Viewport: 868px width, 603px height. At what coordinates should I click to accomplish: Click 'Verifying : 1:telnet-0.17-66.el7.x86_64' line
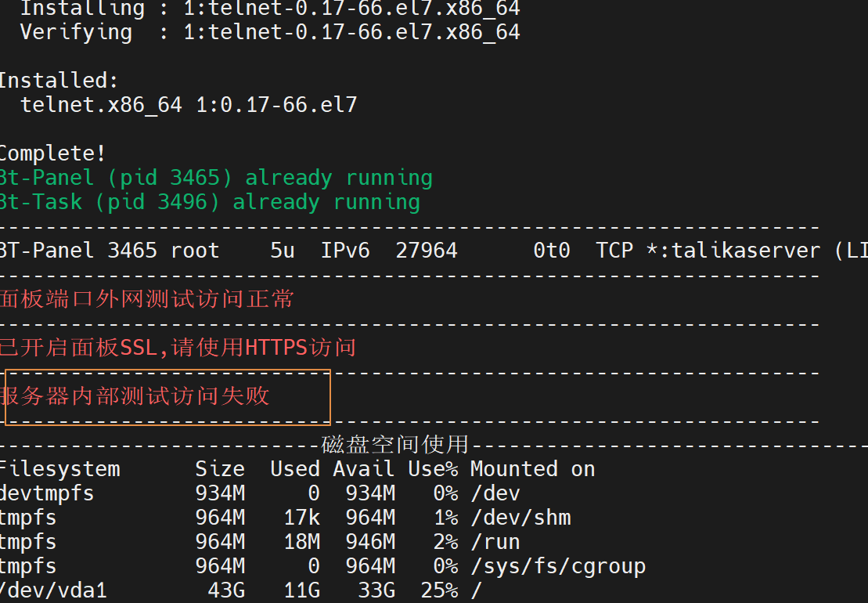point(270,32)
